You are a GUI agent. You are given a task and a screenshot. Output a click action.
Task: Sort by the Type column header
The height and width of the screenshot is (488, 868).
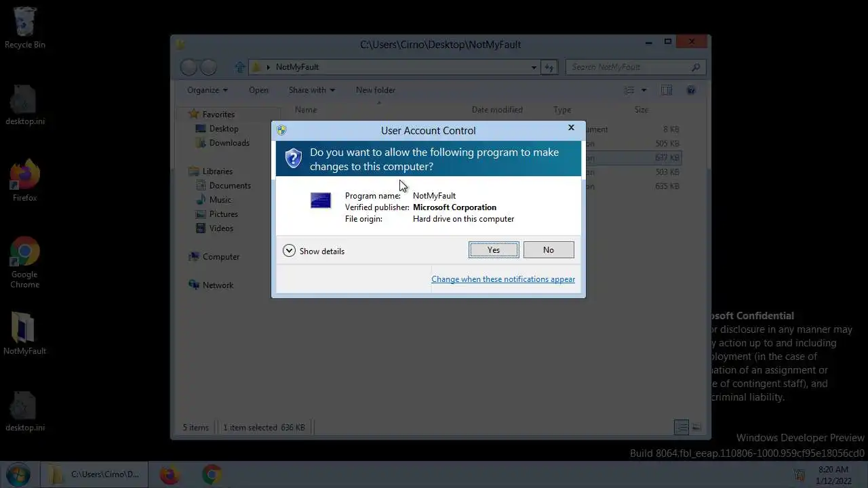(562, 110)
